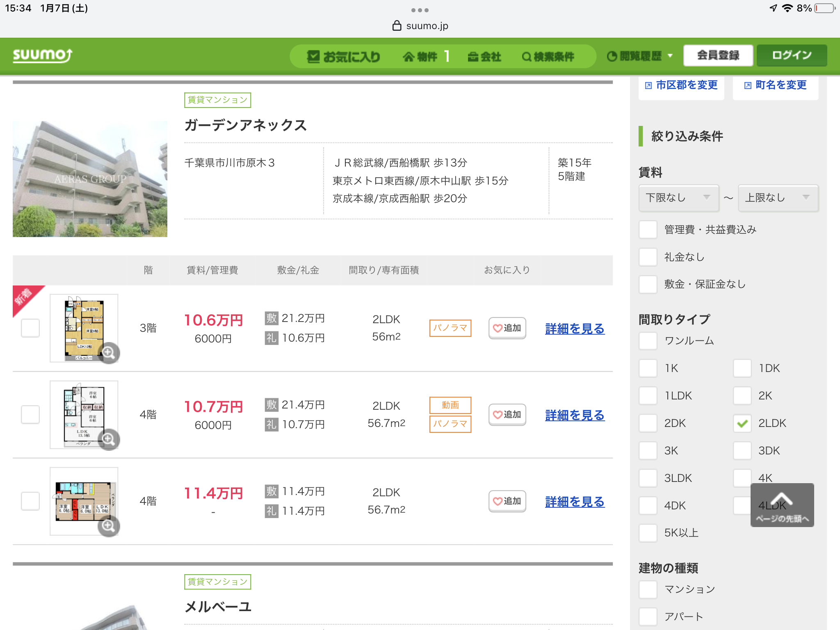
Task: Click ガーデンアネックス property title
Action: [x=245, y=125]
